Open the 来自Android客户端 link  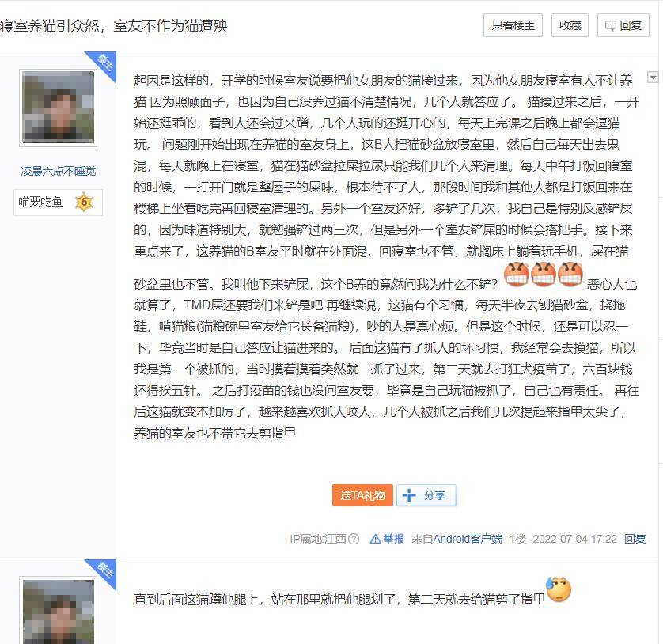(457, 539)
